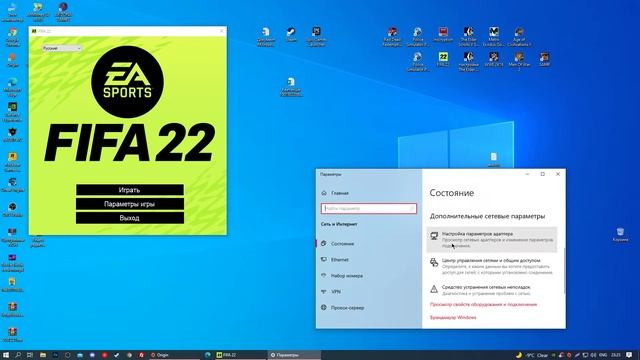Open the Windows Start button
The height and width of the screenshot is (360, 640).
click(6, 355)
